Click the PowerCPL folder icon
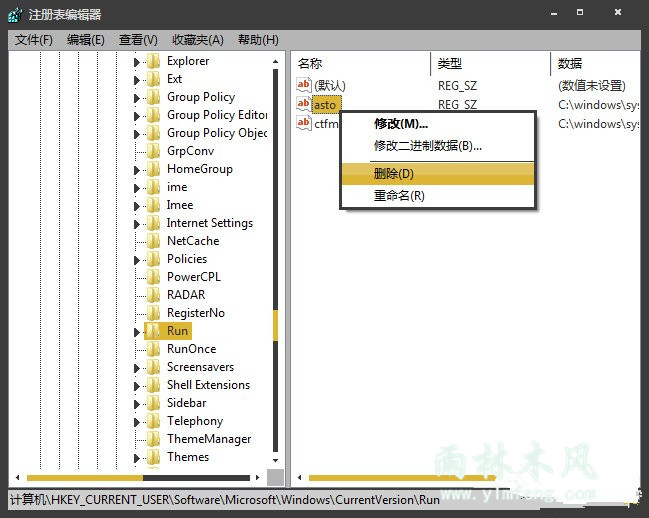 point(154,277)
